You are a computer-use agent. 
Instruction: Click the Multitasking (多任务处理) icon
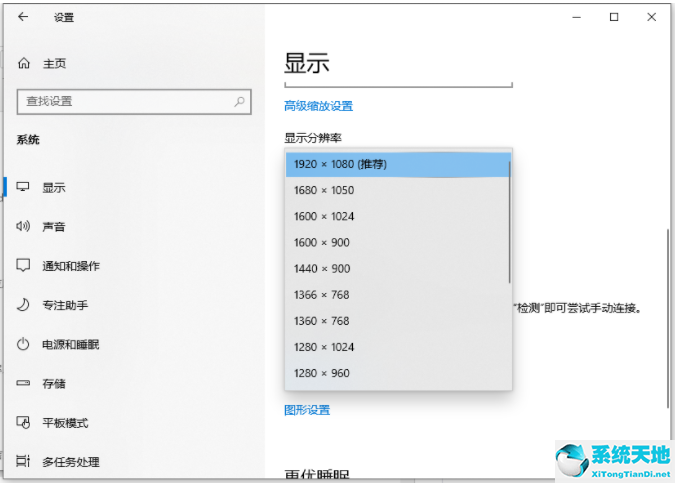tap(23, 461)
